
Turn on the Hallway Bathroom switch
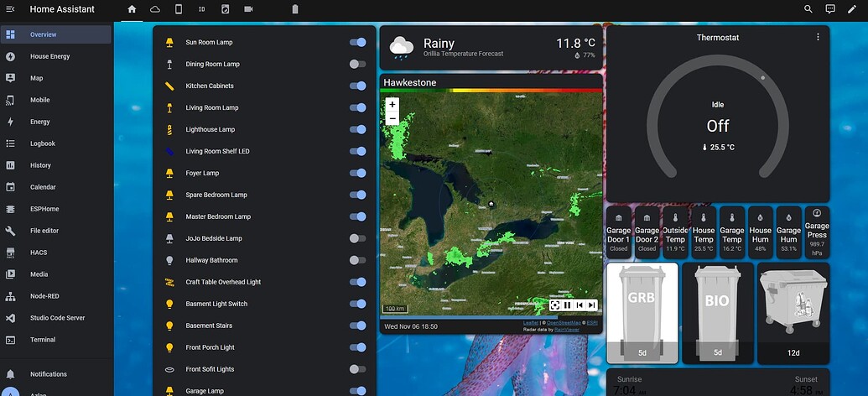pos(357,260)
